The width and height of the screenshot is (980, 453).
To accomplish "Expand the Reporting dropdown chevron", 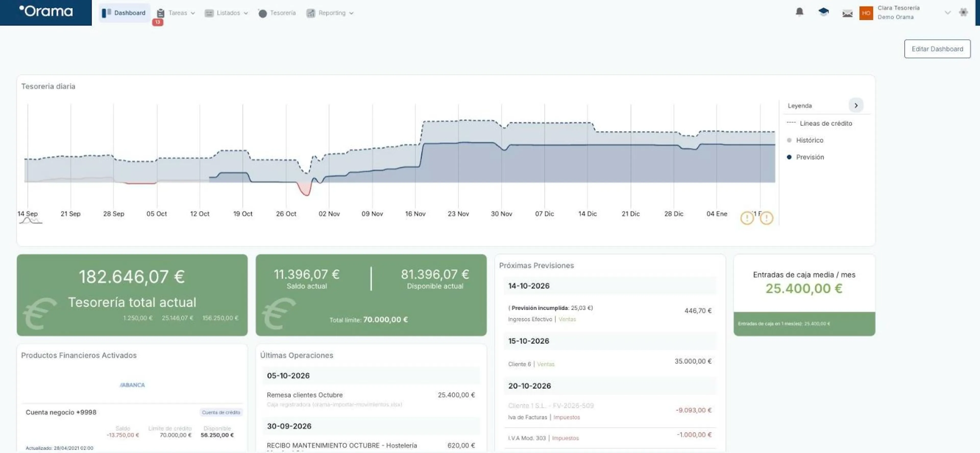I will [x=351, y=13].
